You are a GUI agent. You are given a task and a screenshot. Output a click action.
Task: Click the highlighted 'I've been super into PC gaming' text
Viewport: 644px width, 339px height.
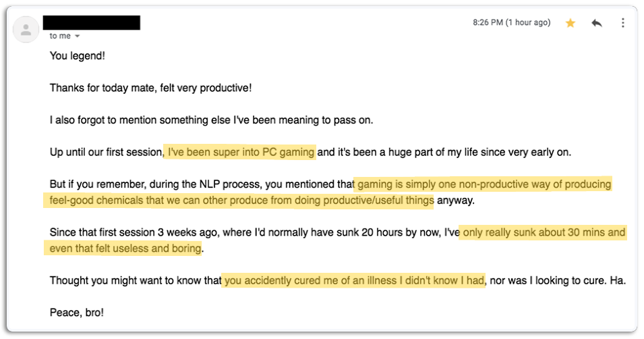pyautogui.click(x=241, y=152)
